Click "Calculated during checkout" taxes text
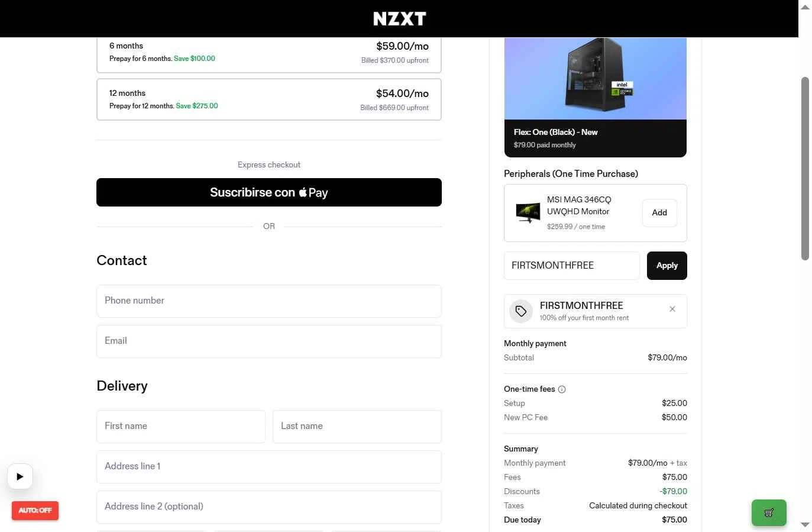 (638, 505)
